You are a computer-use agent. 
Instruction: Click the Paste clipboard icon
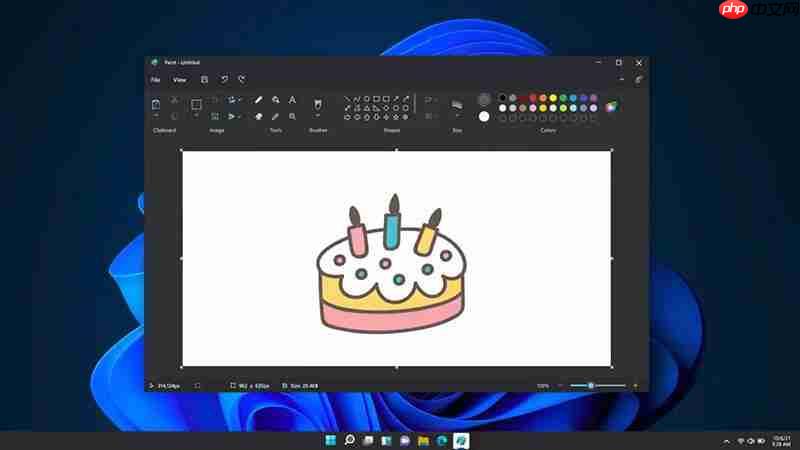[156, 104]
